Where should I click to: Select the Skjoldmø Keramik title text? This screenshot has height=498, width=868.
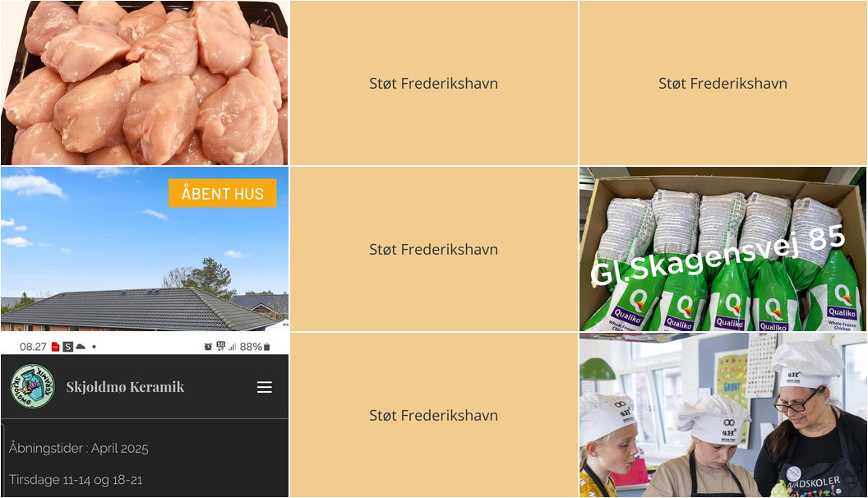(x=125, y=387)
